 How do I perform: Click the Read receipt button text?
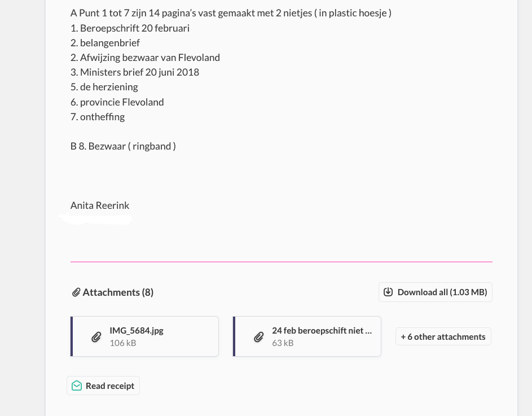tap(110, 386)
